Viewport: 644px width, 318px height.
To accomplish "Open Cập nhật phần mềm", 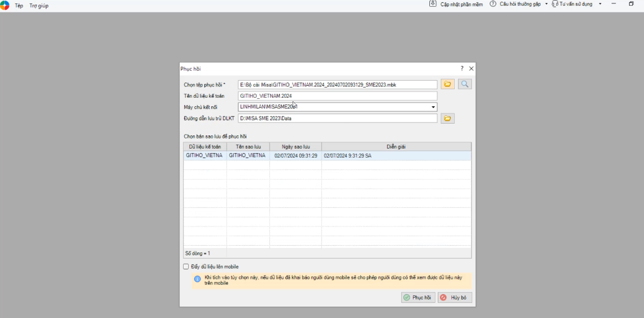I will 462,4.
